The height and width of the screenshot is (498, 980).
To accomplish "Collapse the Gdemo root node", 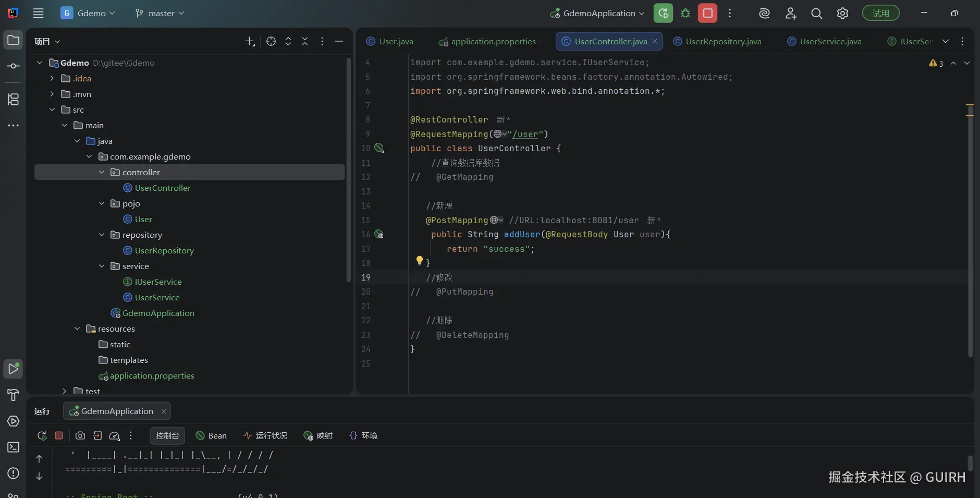I will (x=40, y=63).
